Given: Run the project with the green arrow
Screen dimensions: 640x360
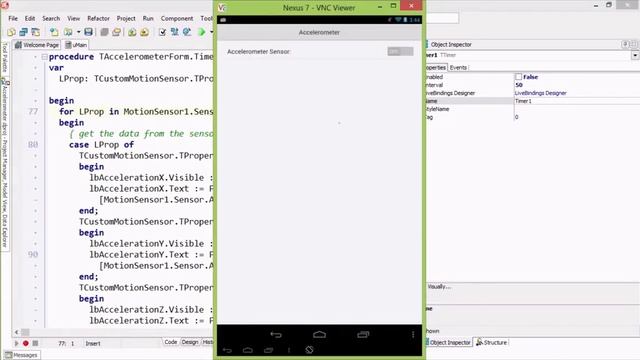Looking at the screenshot, I should tap(202, 32).
